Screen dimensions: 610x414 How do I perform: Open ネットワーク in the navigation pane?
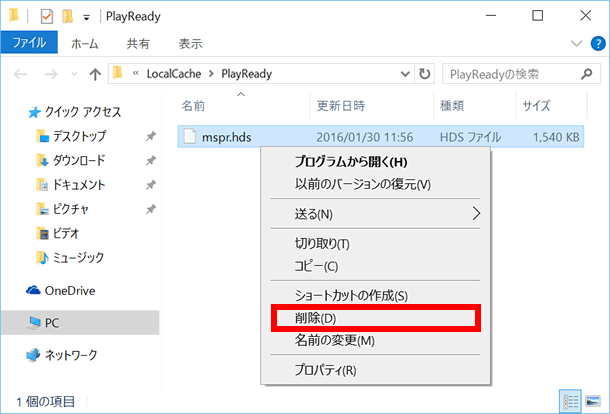[61, 355]
